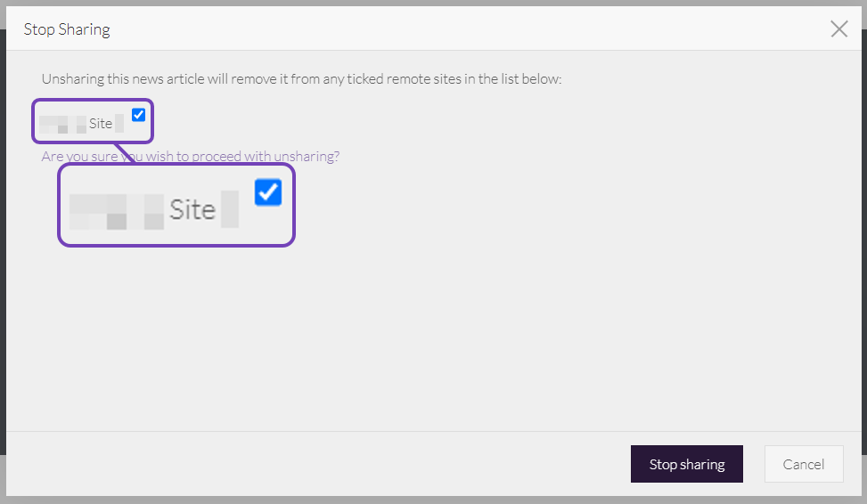Click the Unsharing this news article description

click(301, 79)
